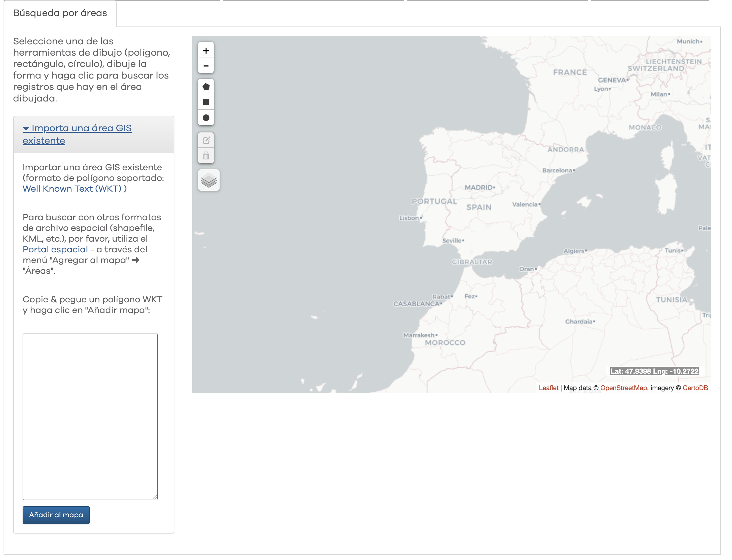Image resolution: width=732 pixels, height=560 pixels.
Task: Select the circle drawing tool
Action: 206,118
